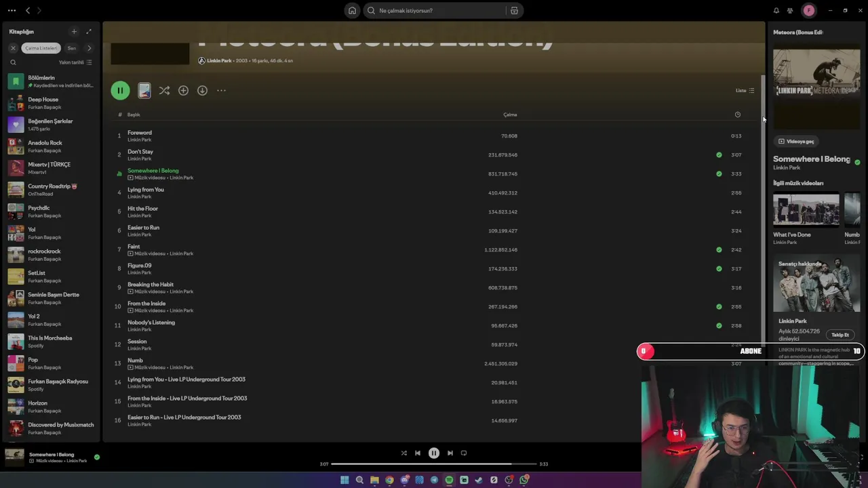This screenshot has height=488, width=868.
Task: Open the profile avatar menu
Action: tap(808, 10)
